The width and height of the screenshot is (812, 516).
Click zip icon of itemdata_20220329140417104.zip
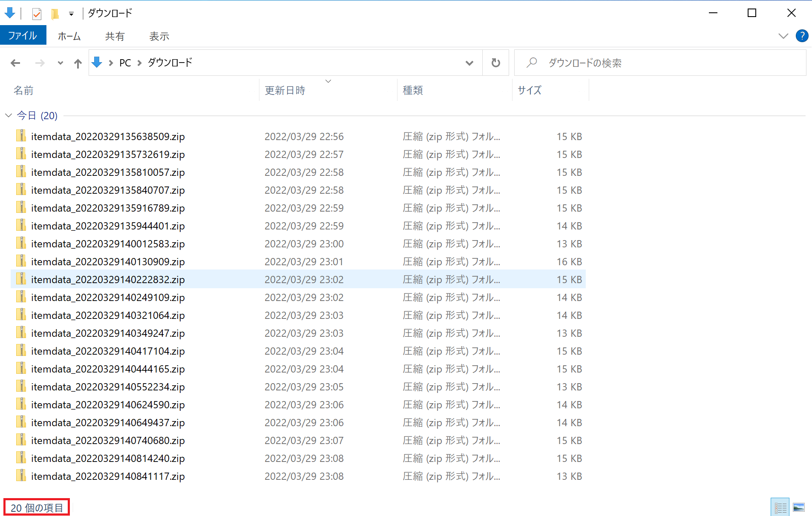pyautogui.click(x=21, y=350)
